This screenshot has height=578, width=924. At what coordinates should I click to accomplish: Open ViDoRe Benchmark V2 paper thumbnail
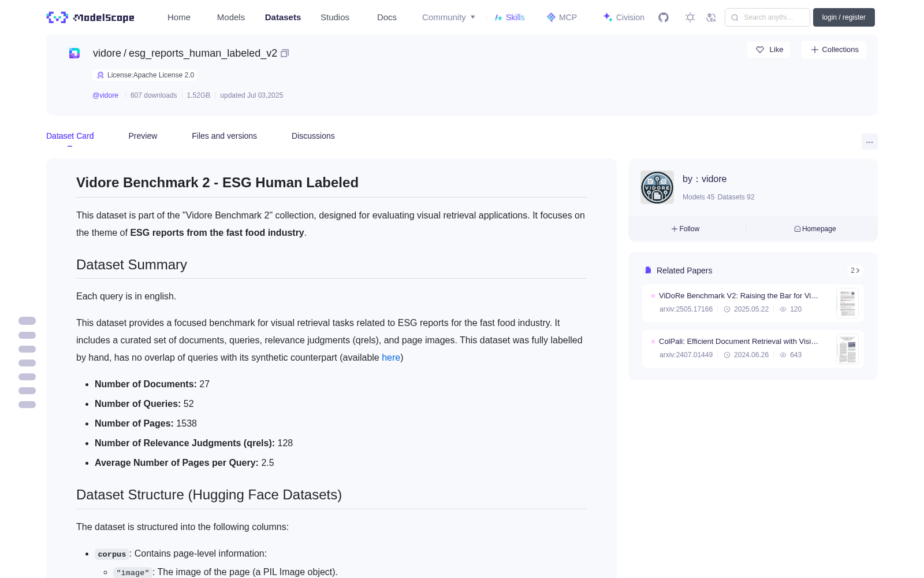tap(847, 303)
